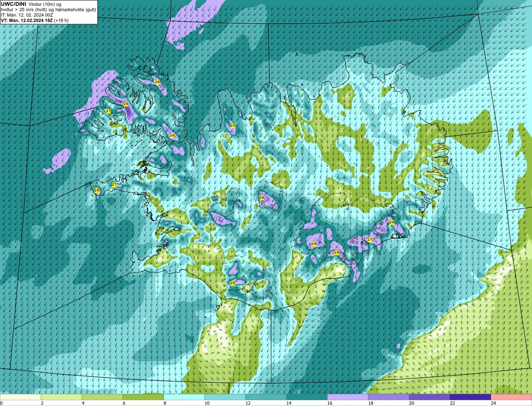The image size is (532, 406).
Task: Click the 8–10 m/s legend color swatch
Action: (184, 397)
